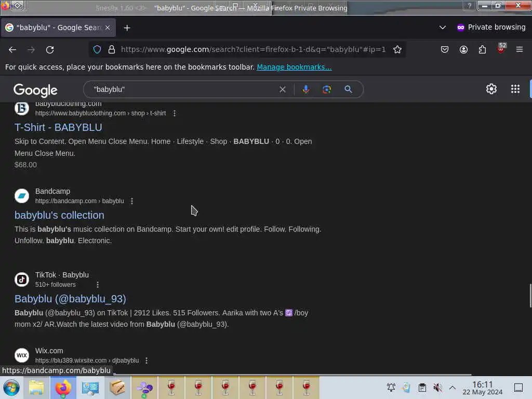This screenshot has width=532, height=399.
Task: Submit search with magnifier icon
Action: click(x=348, y=89)
